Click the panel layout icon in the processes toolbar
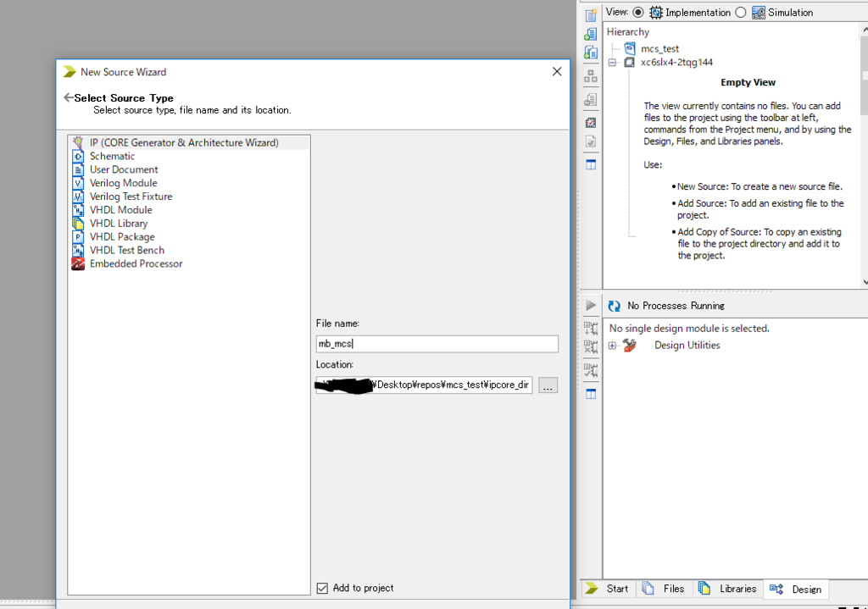 click(x=591, y=394)
